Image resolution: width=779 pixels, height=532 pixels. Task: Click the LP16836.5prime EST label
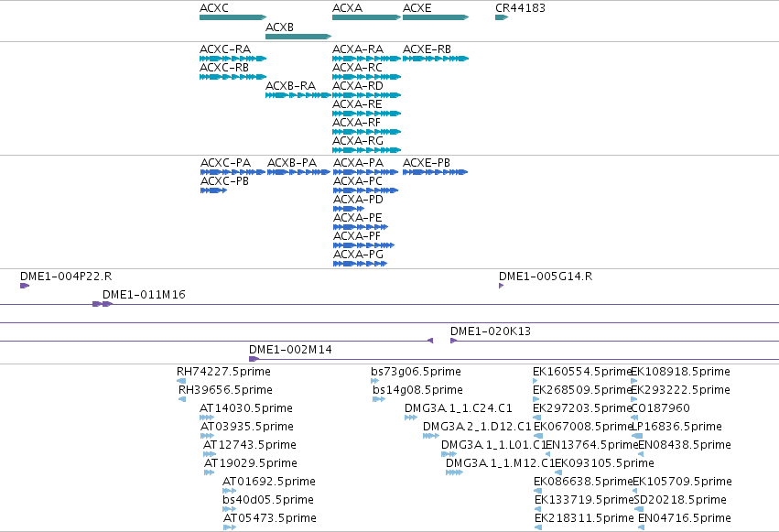pos(676,428)
